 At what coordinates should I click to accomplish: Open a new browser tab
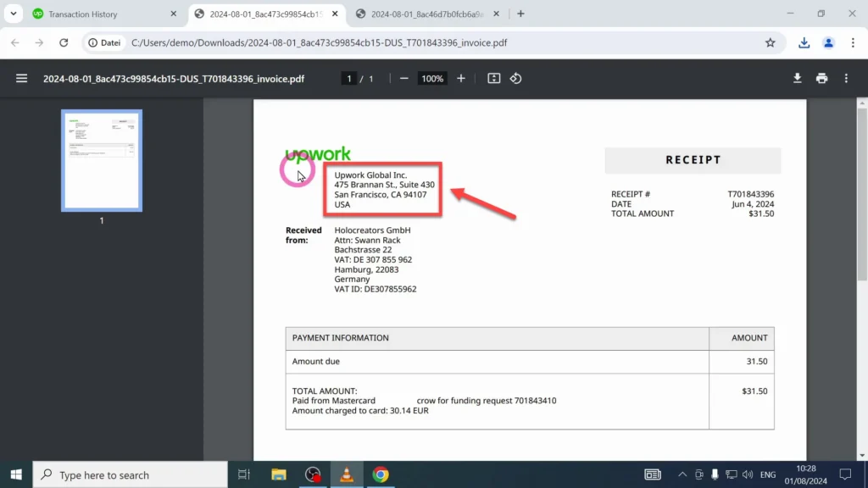[x=520, y=14]
